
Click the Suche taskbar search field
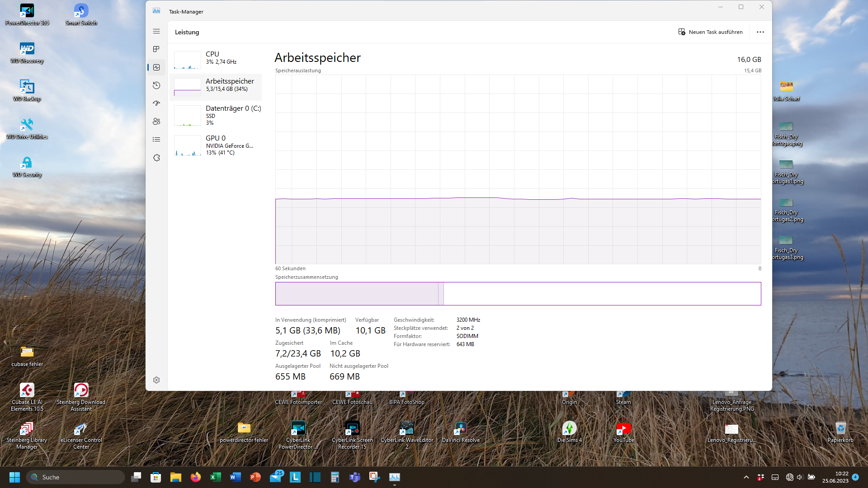pos(76,477)
